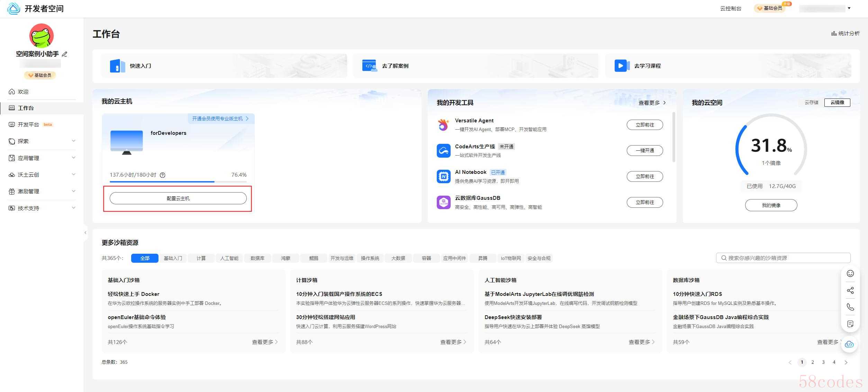868x392 pixels.
Task: Select the 数据库 category tab
Action: (257, 258)
